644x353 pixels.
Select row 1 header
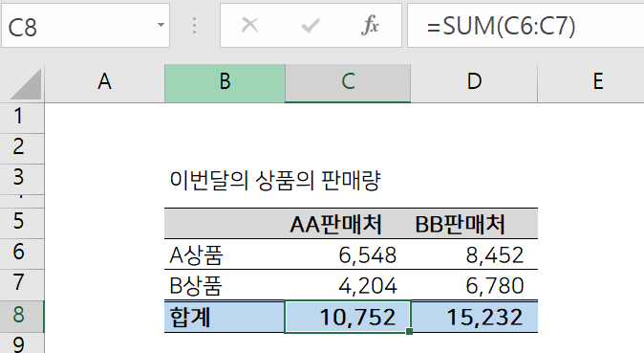(x=22, y=118)
